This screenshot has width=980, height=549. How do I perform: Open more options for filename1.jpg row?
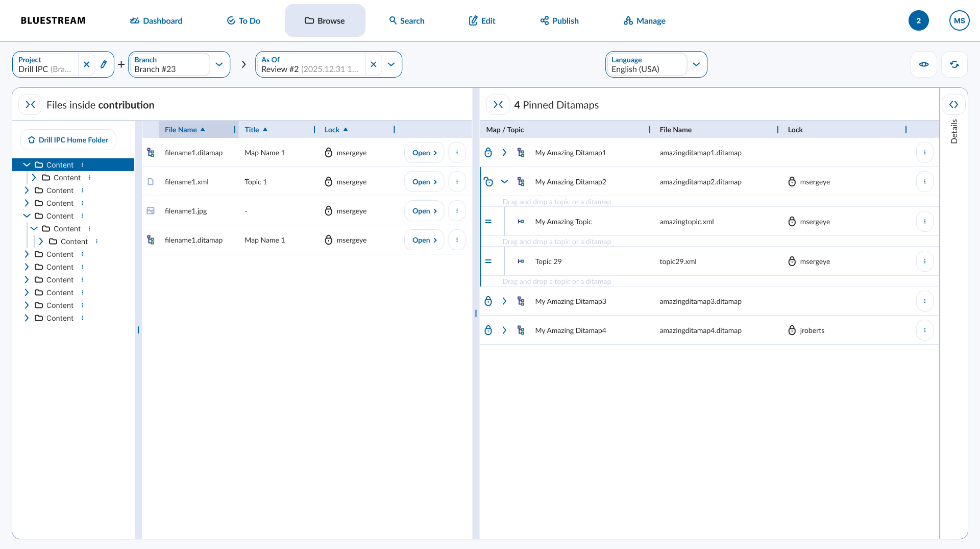(457, 211)
